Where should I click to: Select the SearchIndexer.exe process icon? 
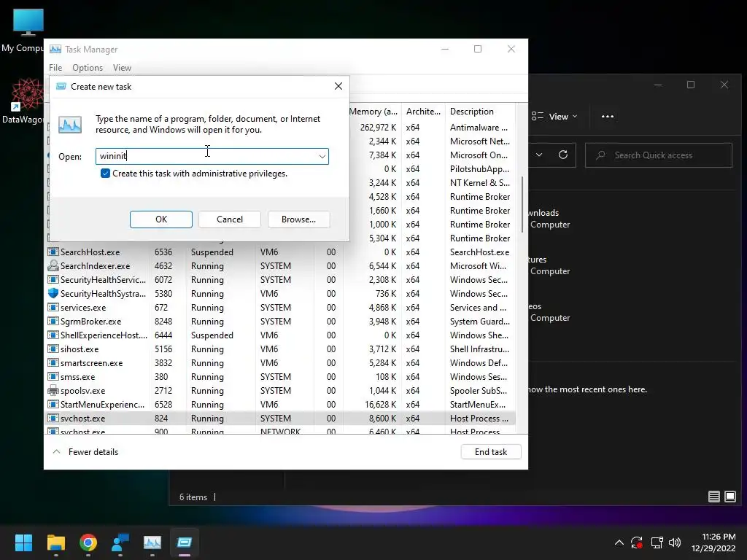click(53, 265)
